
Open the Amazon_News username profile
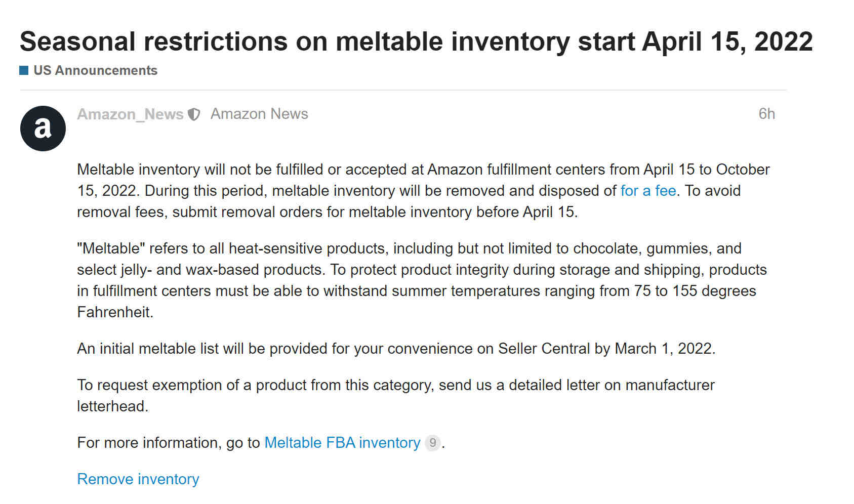pyautogui.click(x=130, y=114)
